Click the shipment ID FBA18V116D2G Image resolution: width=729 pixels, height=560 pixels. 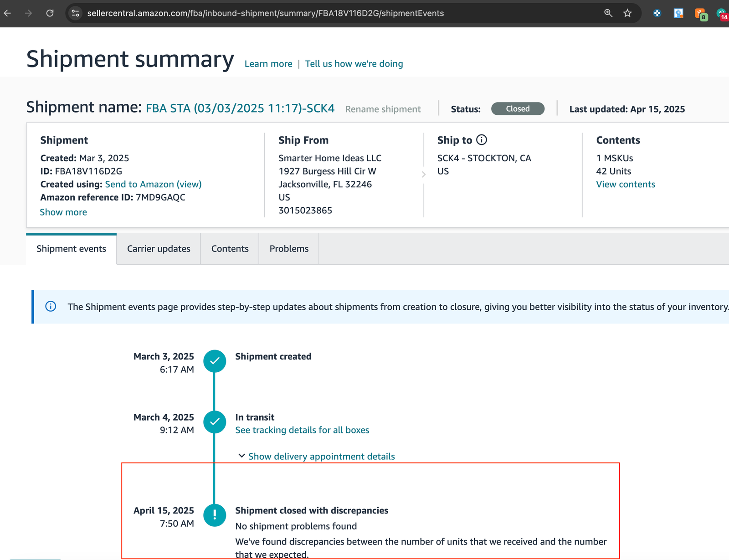pyautogui.click(x=88, y=171)
